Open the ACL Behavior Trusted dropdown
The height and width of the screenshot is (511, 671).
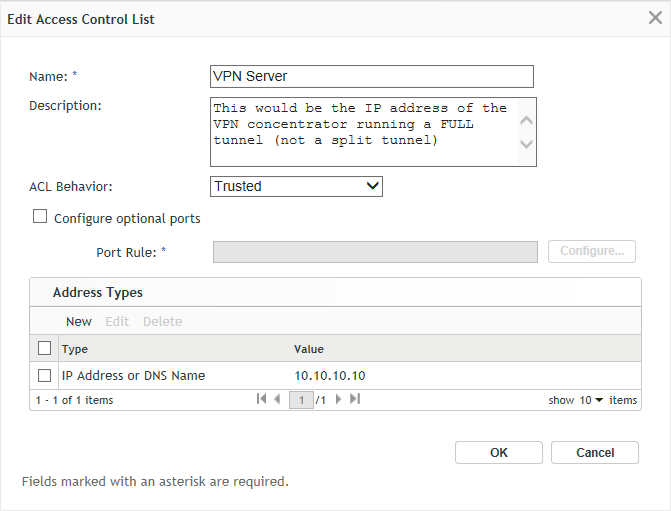point(297,186)
